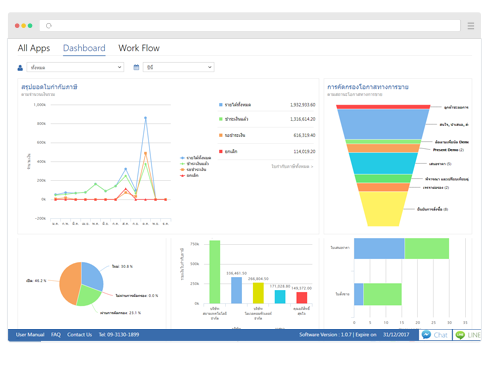Toggle the orange series in line chart legend
The width and height of the screenshot is (488, 379).
click(x=193, y=170)
